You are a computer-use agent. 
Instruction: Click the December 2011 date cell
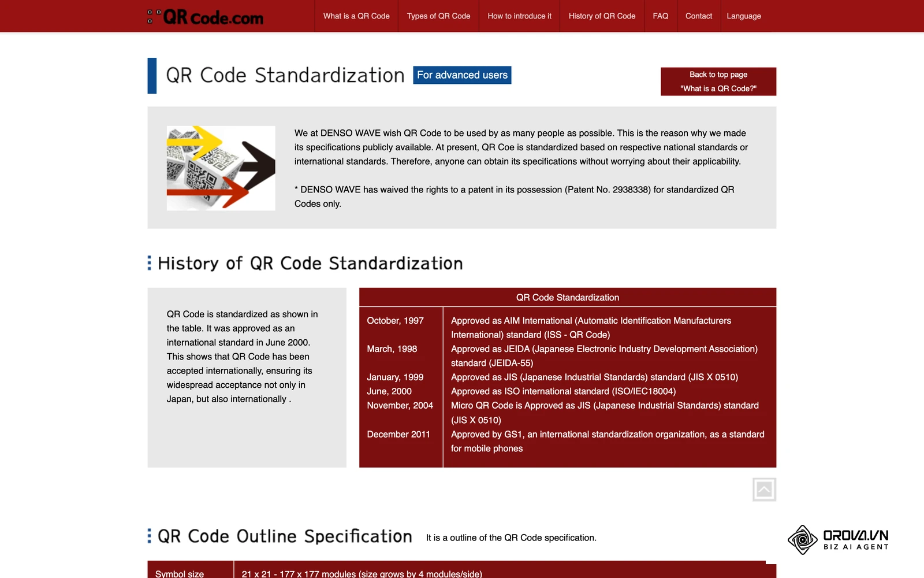[398, 434]
